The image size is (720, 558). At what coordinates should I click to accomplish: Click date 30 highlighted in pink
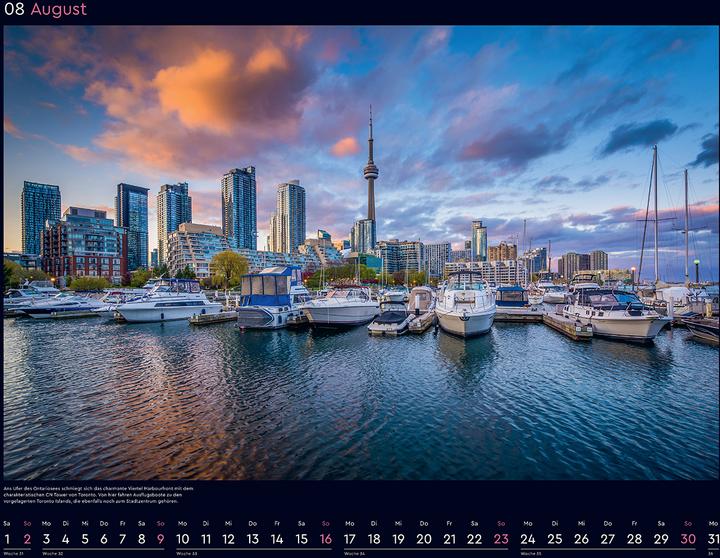tap(688, 539)
